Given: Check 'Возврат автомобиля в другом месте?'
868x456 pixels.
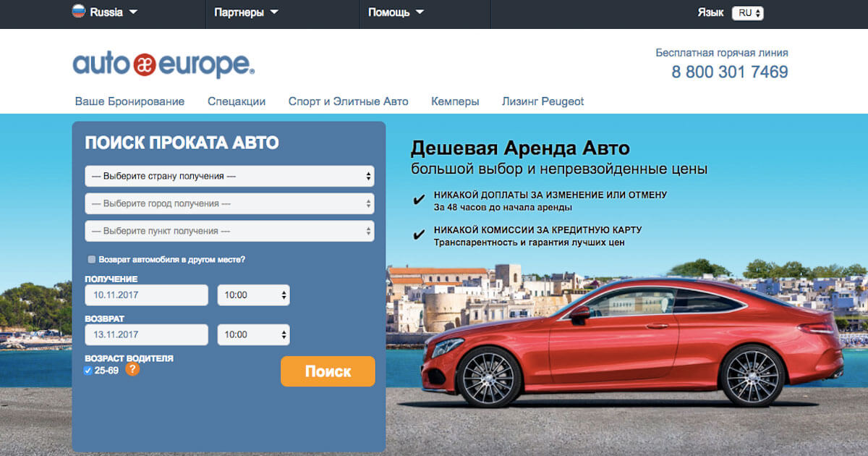Looking at the screenshot, I should [91, 259].
